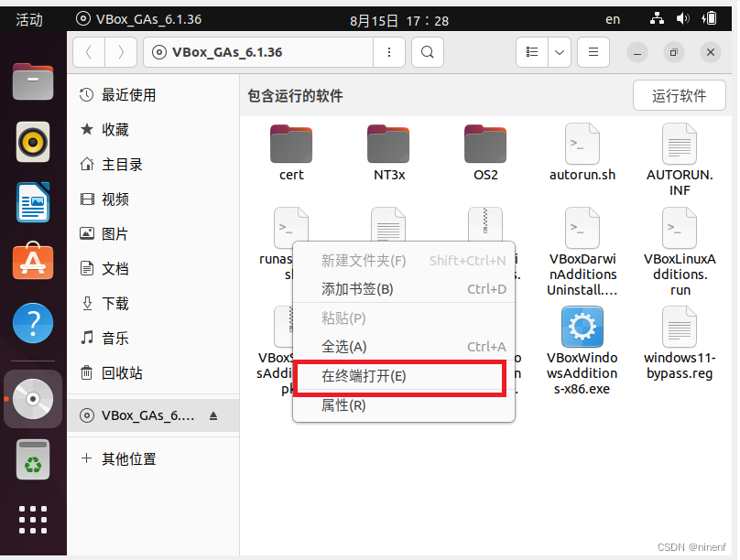Choose 粘贴(P) in context menu
The image size is (740, 560).
tap(404, 318)
